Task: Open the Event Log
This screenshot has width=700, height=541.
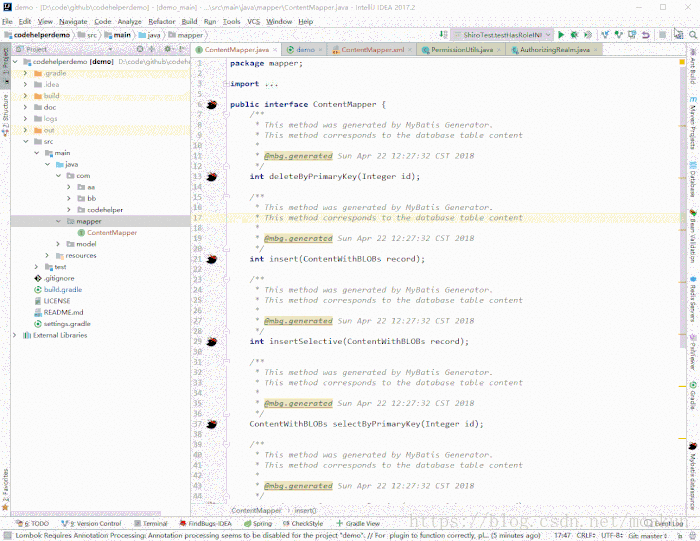Action: (x=664, y=524)
